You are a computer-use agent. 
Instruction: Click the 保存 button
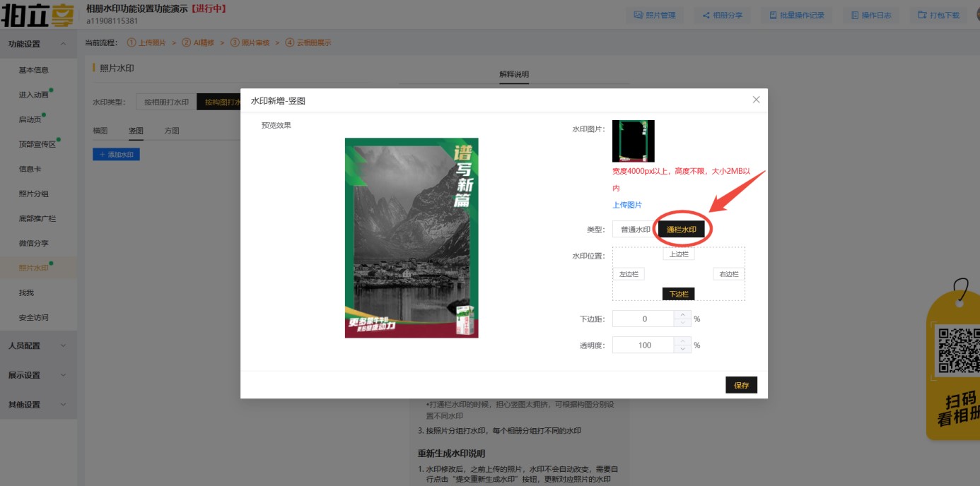click(741, 385)
